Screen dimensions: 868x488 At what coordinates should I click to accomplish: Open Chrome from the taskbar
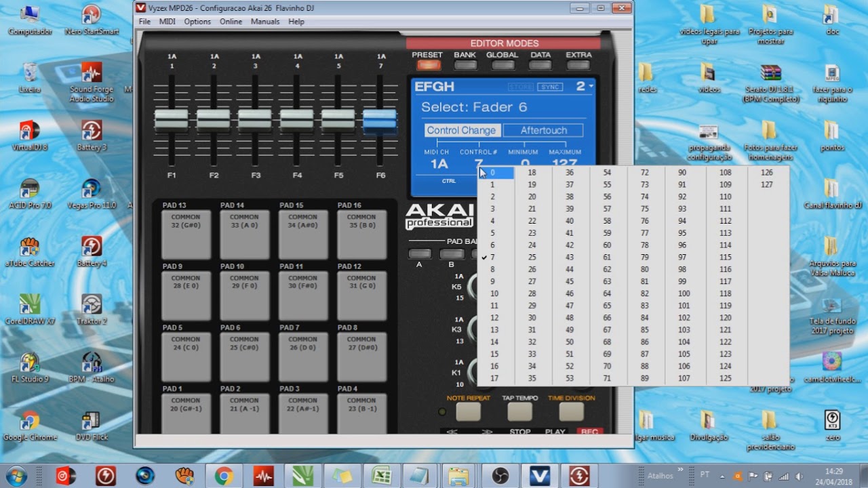tap(224, 476)
